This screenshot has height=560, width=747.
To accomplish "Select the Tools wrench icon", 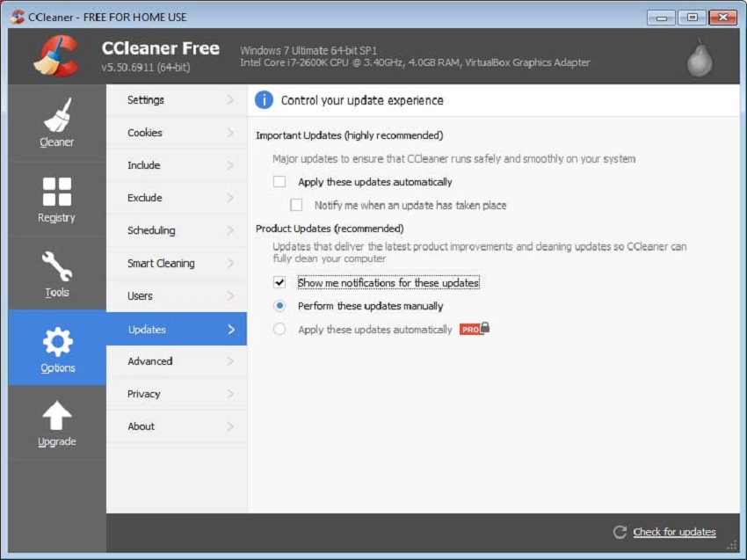I will coord(57,266).
